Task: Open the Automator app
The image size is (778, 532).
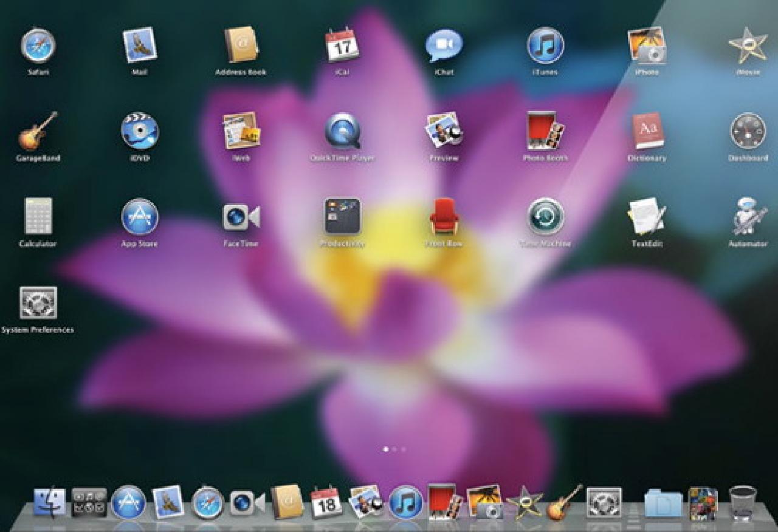Action: (749, 216)
